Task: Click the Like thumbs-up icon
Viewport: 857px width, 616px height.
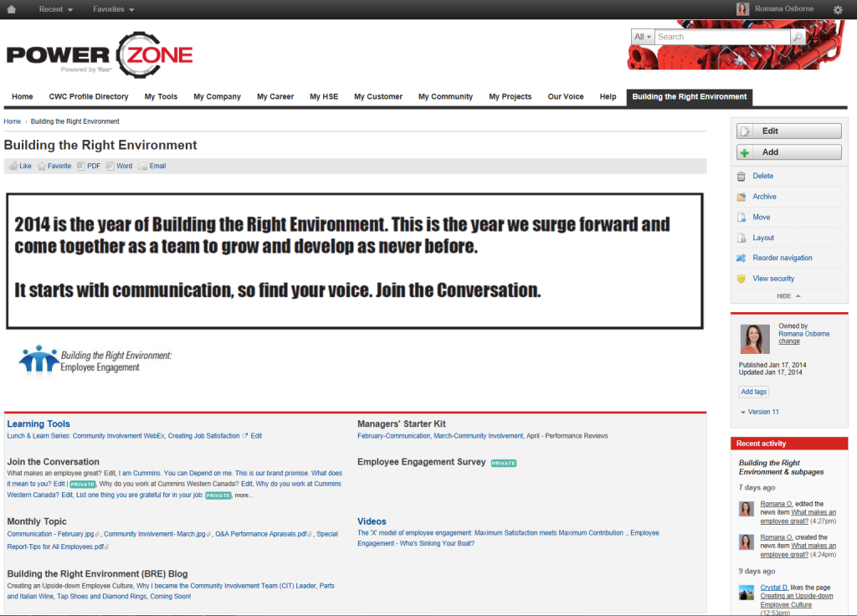Action: 13,167
